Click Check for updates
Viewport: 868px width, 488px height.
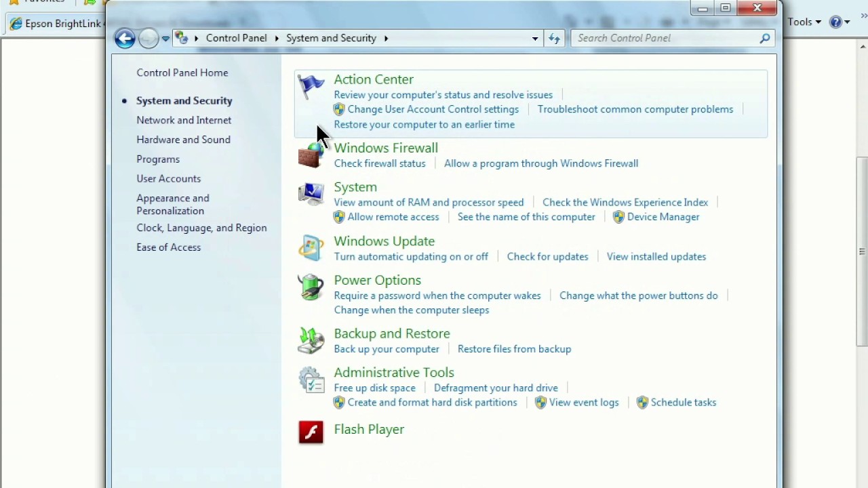(547, 257)
